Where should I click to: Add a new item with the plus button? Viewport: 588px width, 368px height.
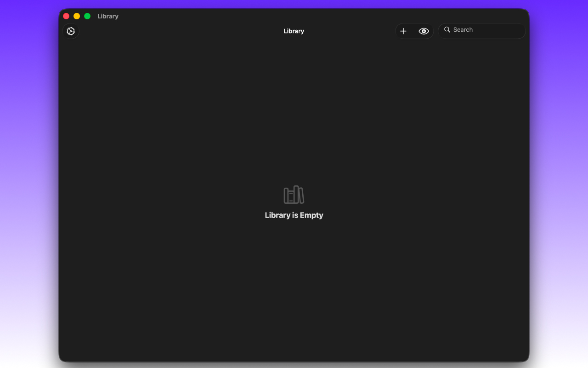tap(403, 31)
